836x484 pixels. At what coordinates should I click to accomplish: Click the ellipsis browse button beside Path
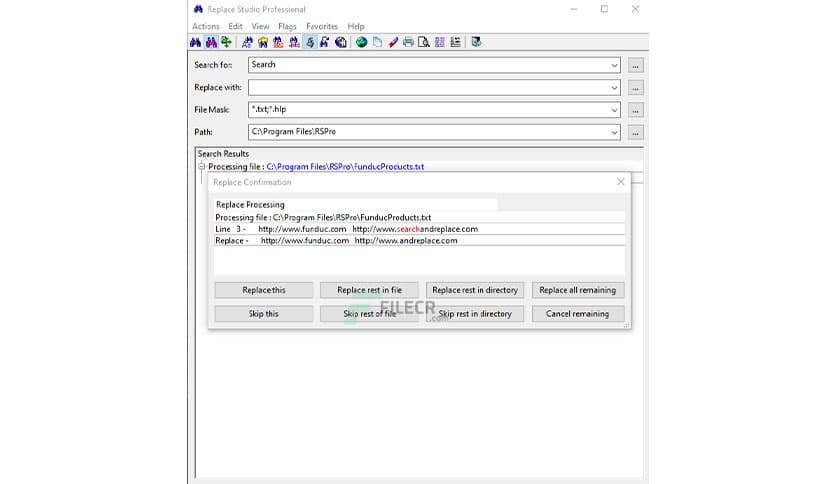635,132
